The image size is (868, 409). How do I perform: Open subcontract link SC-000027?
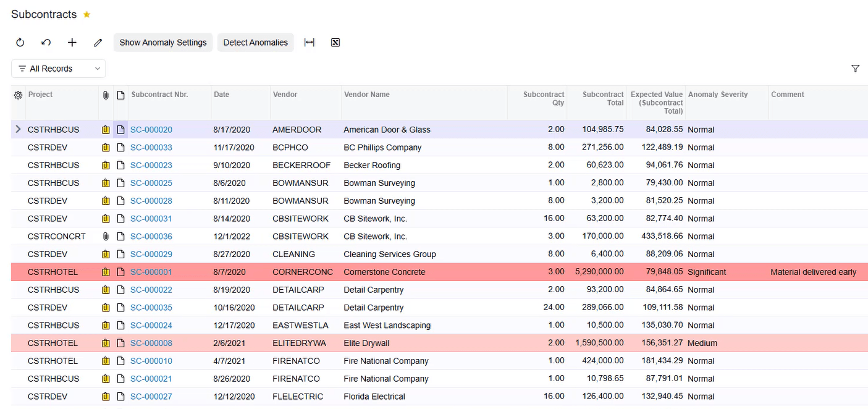pos(151,397)
